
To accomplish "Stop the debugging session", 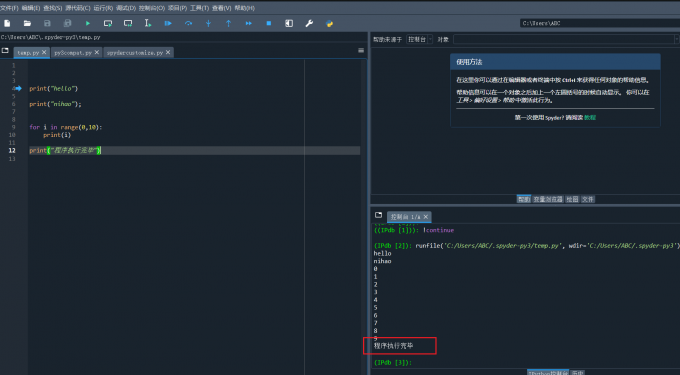I will click(x=269, y=23).
